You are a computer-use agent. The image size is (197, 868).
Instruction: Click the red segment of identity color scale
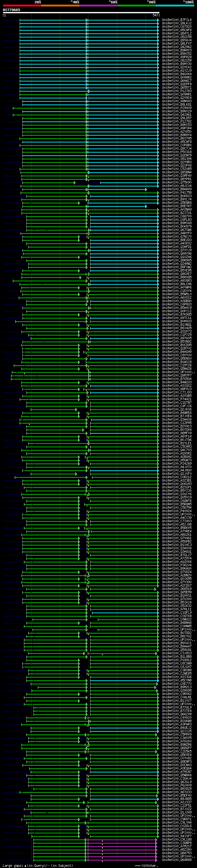pyautogui.click(x=22, y=6)
